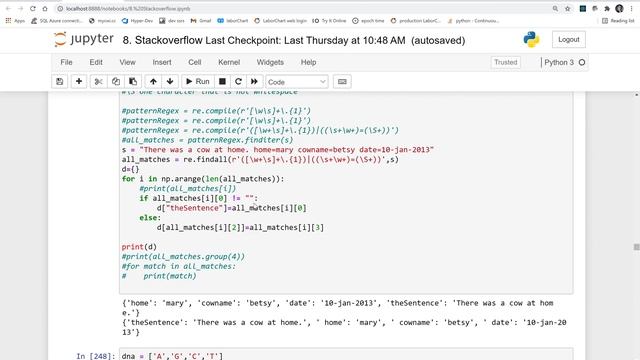
Task: Open the command palette keyboard icon
Action: 342,82
